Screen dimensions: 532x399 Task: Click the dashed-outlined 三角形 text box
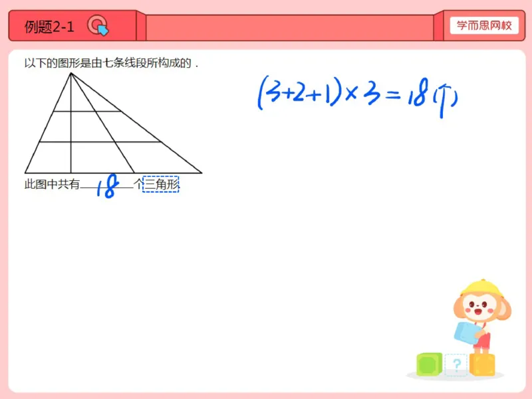(x=160, y=184)
